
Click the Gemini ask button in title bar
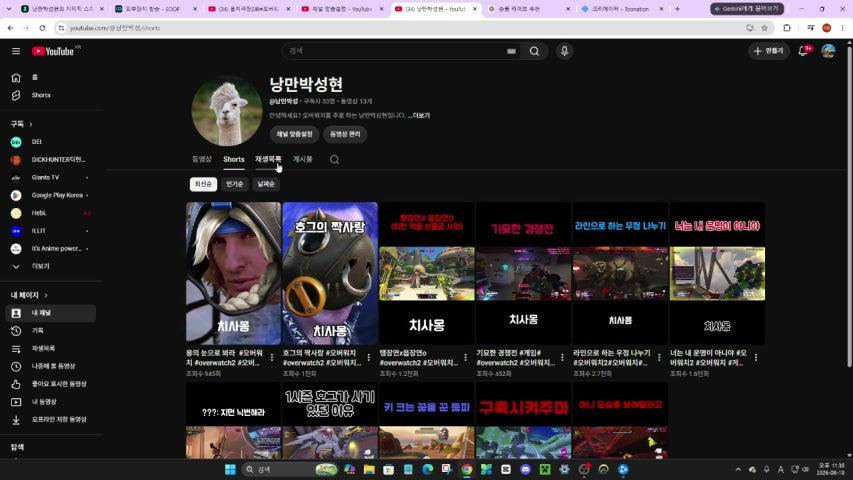point(747,9)
